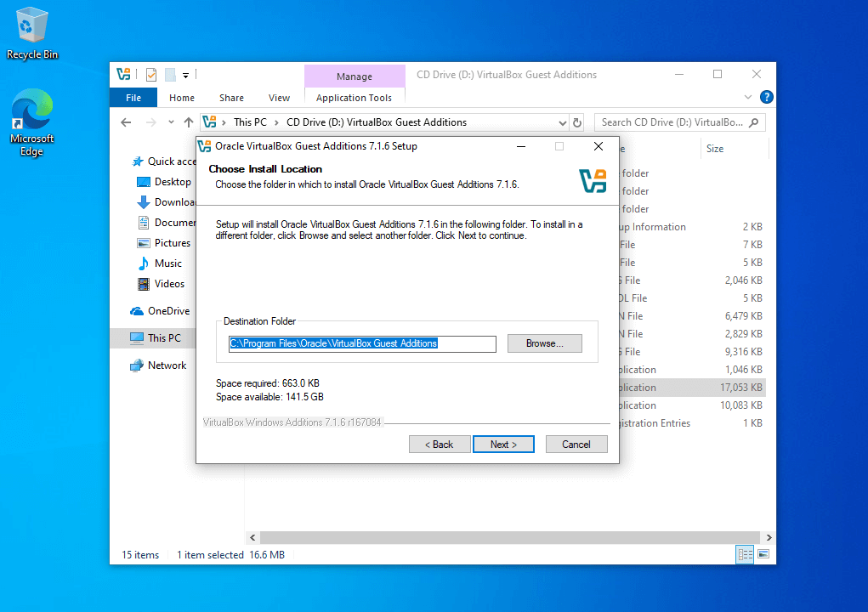
Task: Open Documents from the navigation pane
Action: click(167, 223)
